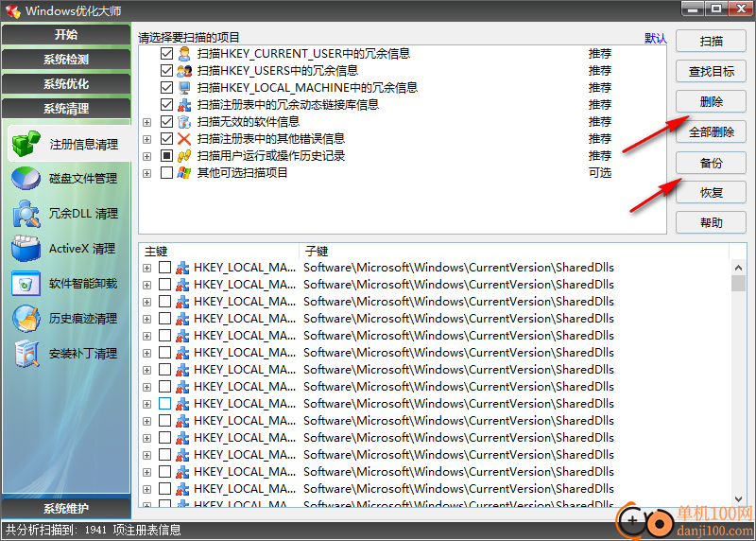Open the 磁盘文件管理 disk icon
Viewport: 756px width, 541px height.
26,179
